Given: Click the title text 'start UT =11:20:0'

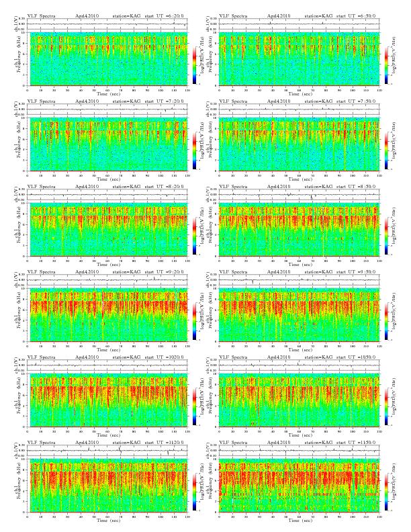Looking at the screenshot, I should [x=165, y=443].
